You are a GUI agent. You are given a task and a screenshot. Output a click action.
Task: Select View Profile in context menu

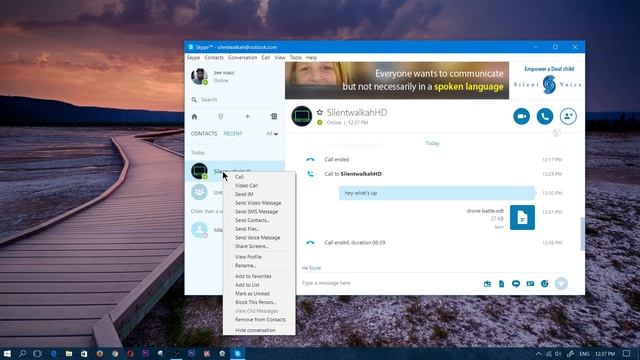coord(259,257)
